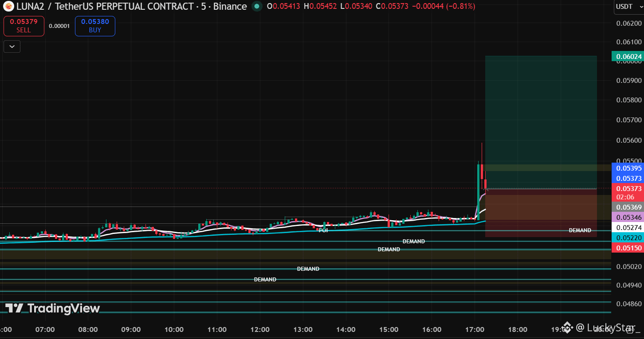
Task: Click the 09:00 time axis label
Action: pos(131,329)
